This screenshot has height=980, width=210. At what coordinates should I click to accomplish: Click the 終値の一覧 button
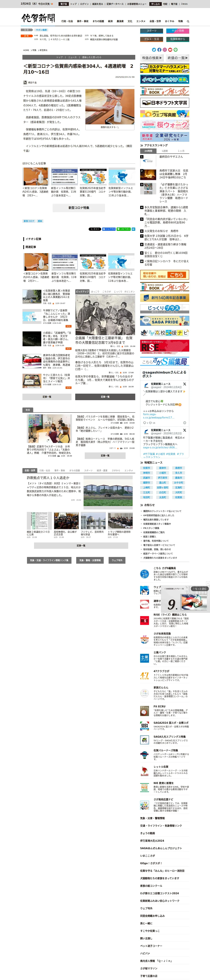tap(177, 58)
